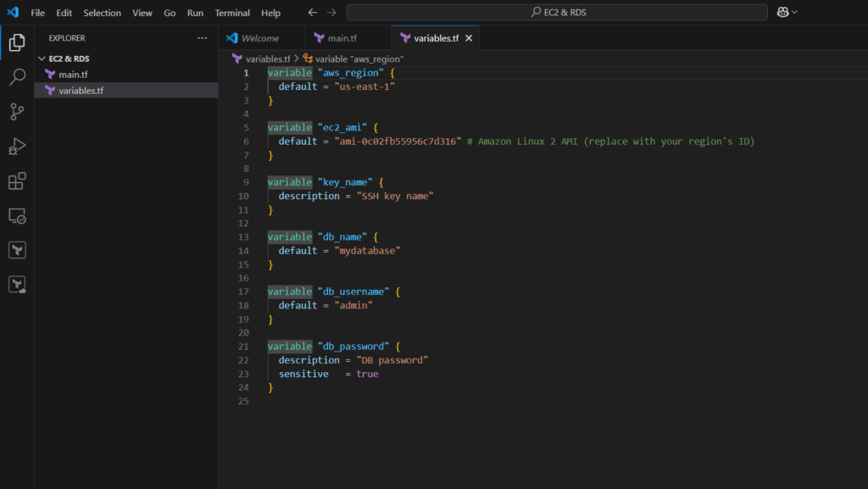868x489 pixels.
Task: Click the forward navigation arrow
Action: click(x=331, y=12)
